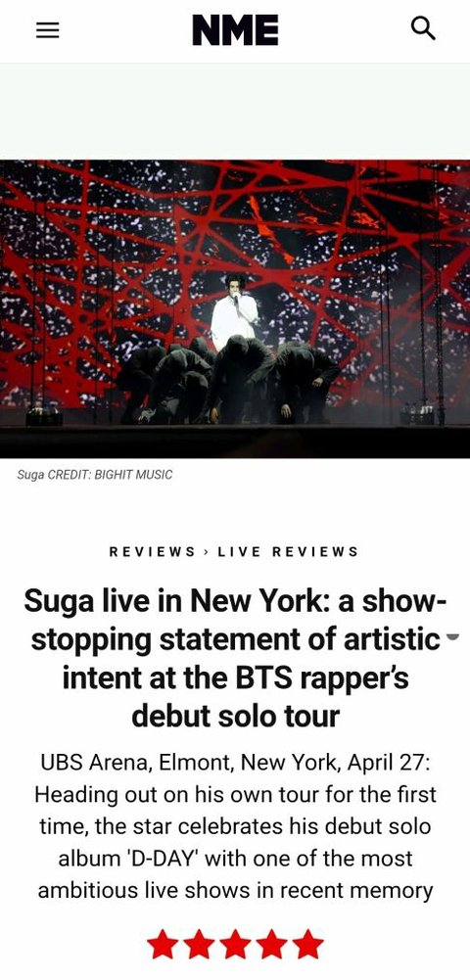Click the performer in white in the photo
Screen dimensions: 470x980
click(234, 312)
